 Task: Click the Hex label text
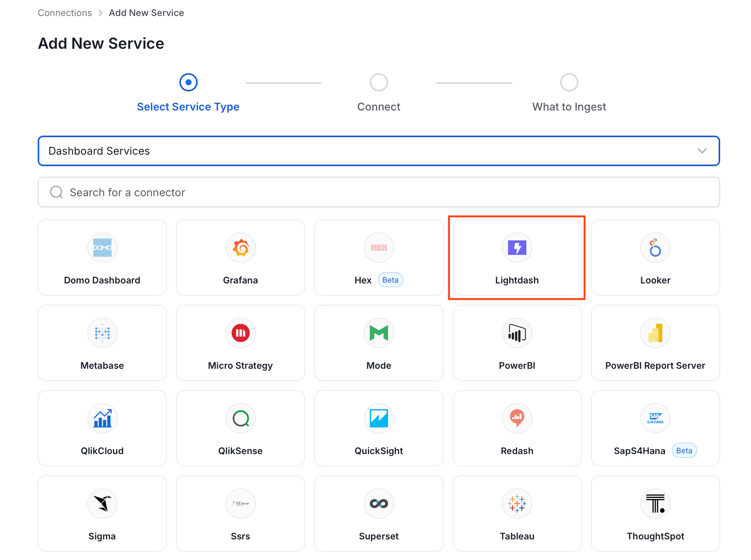(x=363, y=280)
